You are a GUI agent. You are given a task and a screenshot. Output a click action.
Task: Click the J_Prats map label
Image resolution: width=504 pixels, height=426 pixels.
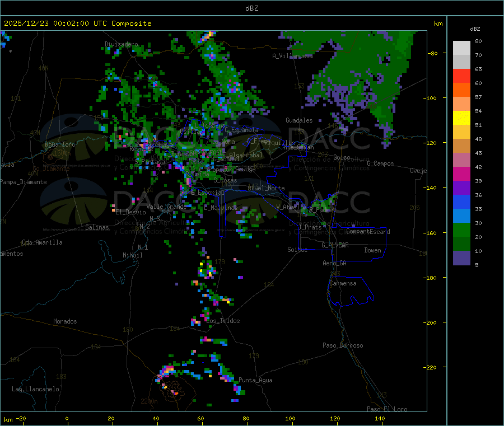pos(310,227)
